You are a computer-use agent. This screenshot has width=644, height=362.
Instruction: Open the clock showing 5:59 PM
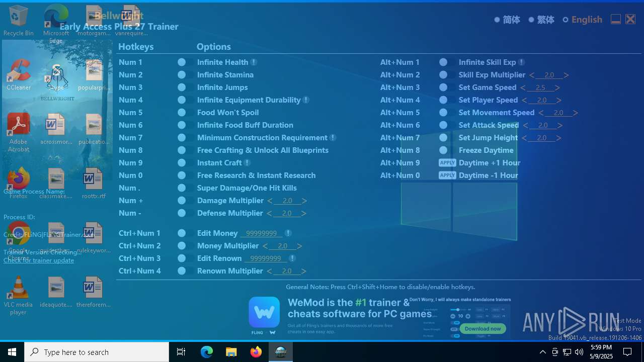coord(602,352)
